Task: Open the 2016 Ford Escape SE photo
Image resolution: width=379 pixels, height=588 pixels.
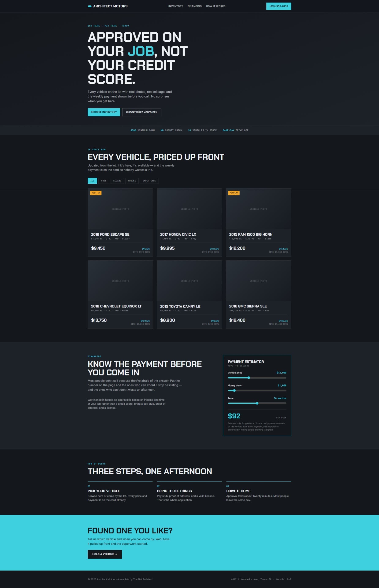Action: 120,209
